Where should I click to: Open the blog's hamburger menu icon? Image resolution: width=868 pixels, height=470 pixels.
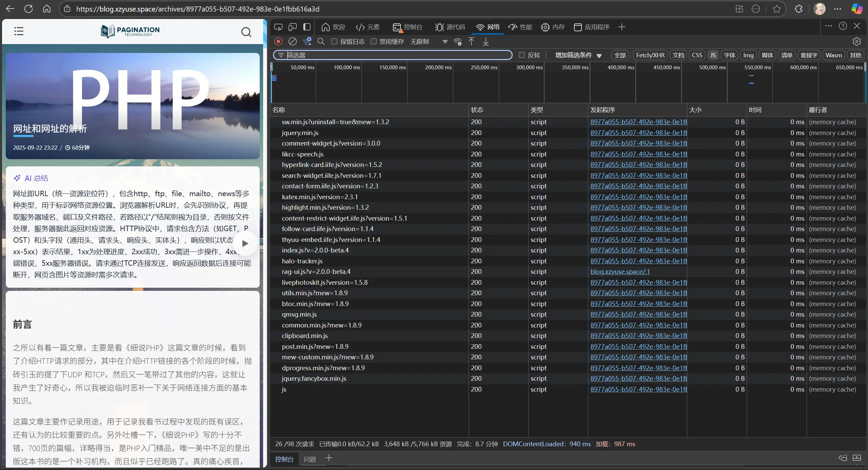point(19,32)
